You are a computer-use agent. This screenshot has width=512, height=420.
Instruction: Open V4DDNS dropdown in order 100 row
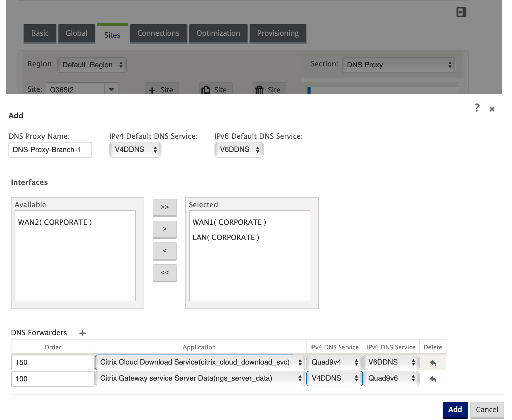click(334, 378)
